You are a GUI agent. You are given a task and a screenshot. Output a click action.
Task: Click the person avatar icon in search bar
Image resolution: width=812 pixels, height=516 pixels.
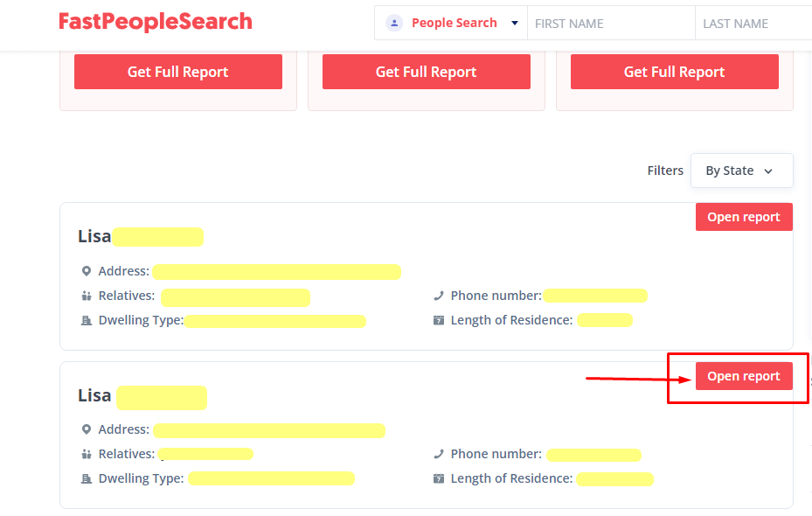click(x=394, y=23)
